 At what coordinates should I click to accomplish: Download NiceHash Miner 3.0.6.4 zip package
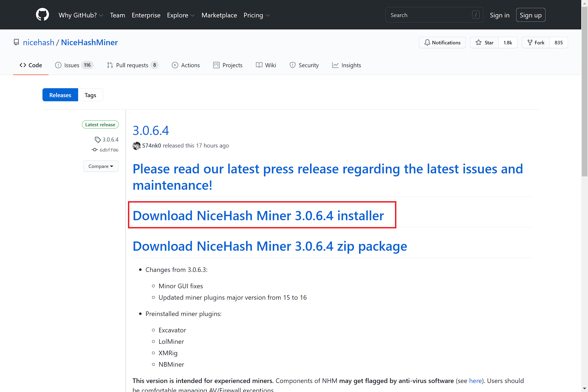(270, 246)
